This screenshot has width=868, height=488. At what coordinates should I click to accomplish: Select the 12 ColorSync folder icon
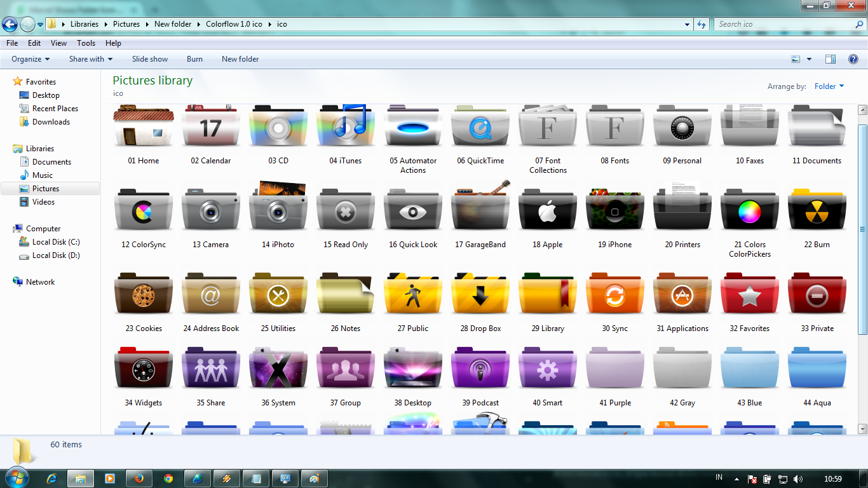pos(144,210)
